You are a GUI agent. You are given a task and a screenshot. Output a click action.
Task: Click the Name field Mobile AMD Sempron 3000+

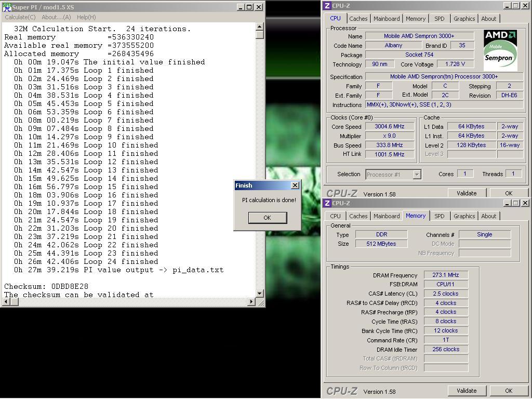tap(419, 36)
